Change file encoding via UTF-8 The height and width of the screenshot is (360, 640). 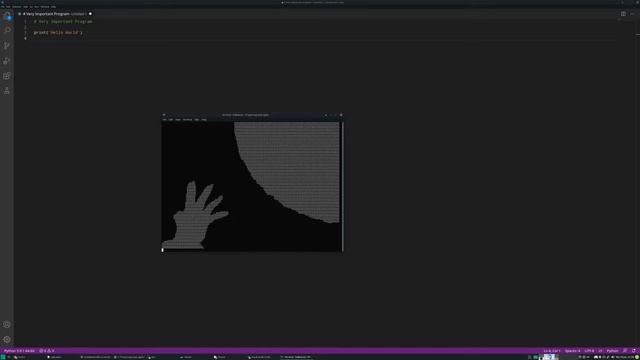(589, 351)
